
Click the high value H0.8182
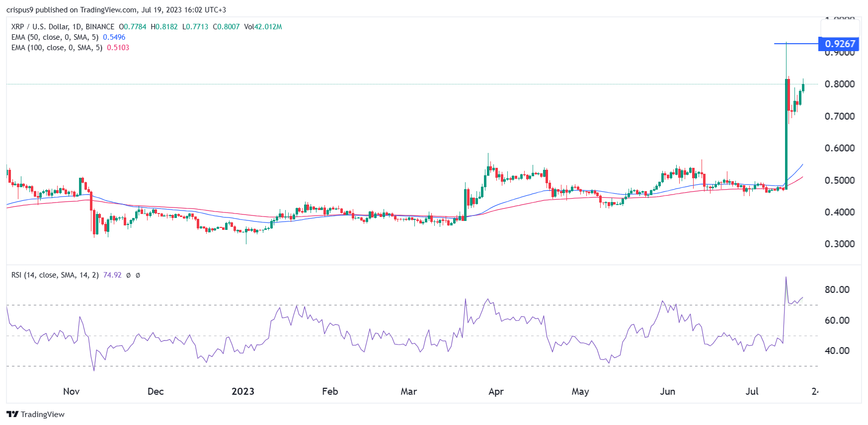click(164, 27)
